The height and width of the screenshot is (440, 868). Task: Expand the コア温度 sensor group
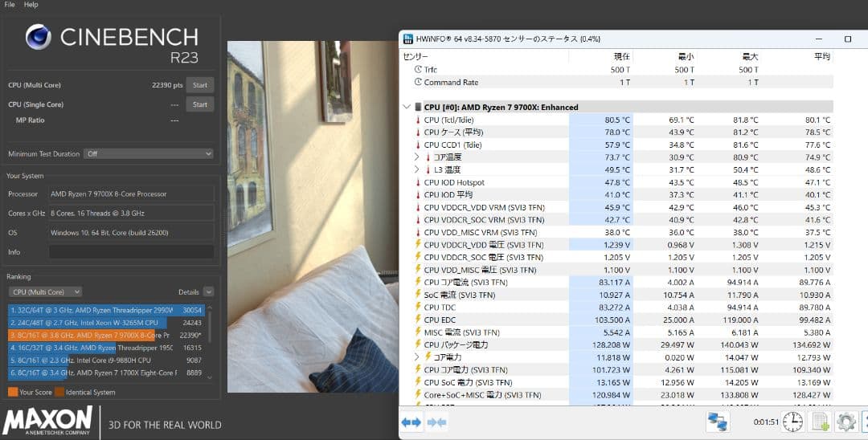click(x=417, y=157)
